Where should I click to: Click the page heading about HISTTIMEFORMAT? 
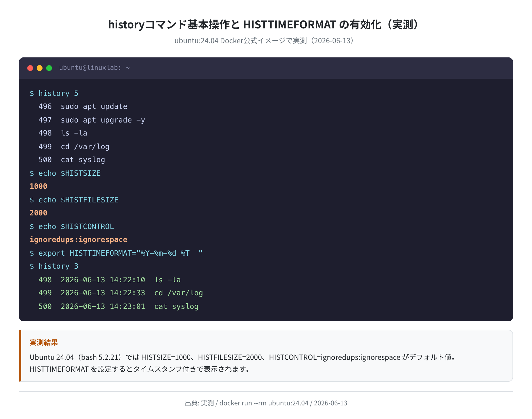(263, 24)
